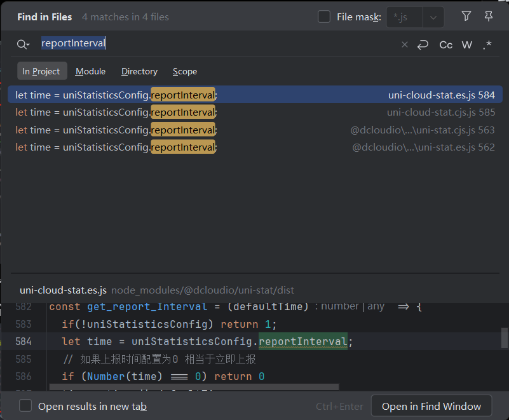This screenshot has width=509, height=420.
Task: Check Open results in new tab
Action: coord(25,406)
